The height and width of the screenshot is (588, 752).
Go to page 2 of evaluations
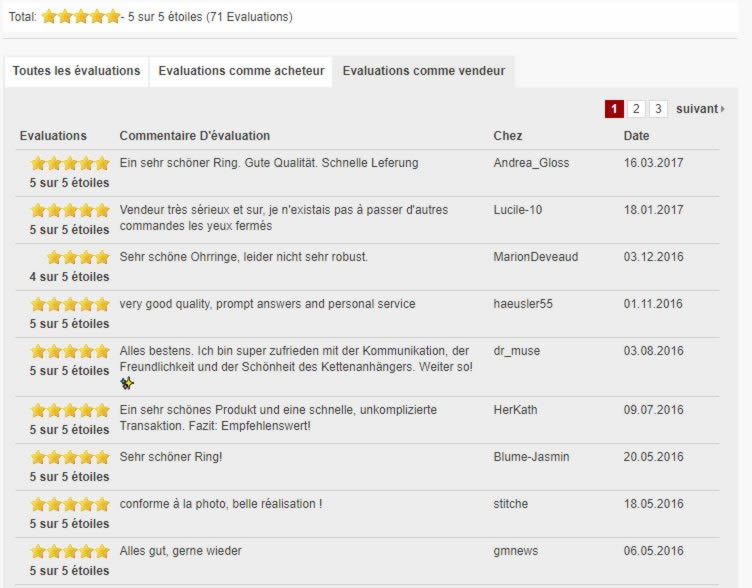click(636, 109)
